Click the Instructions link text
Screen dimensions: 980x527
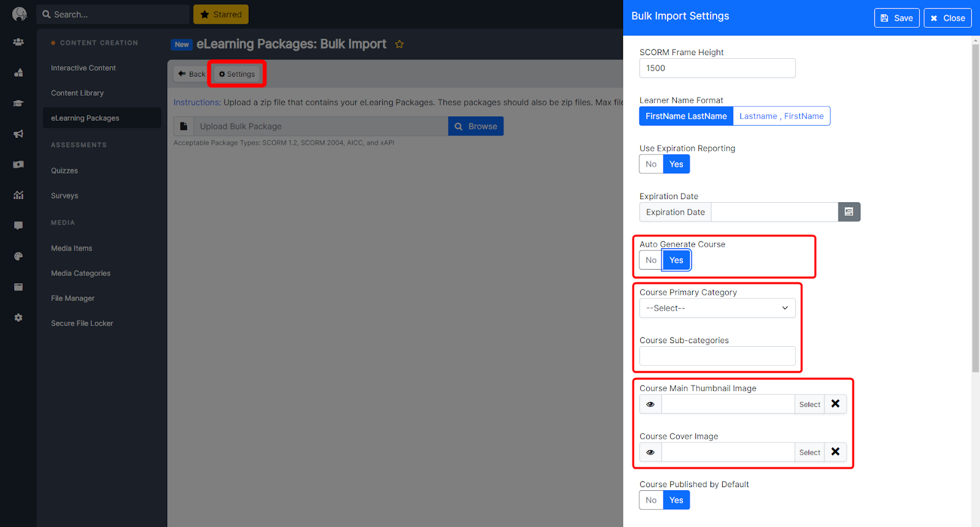coord(197,102)
